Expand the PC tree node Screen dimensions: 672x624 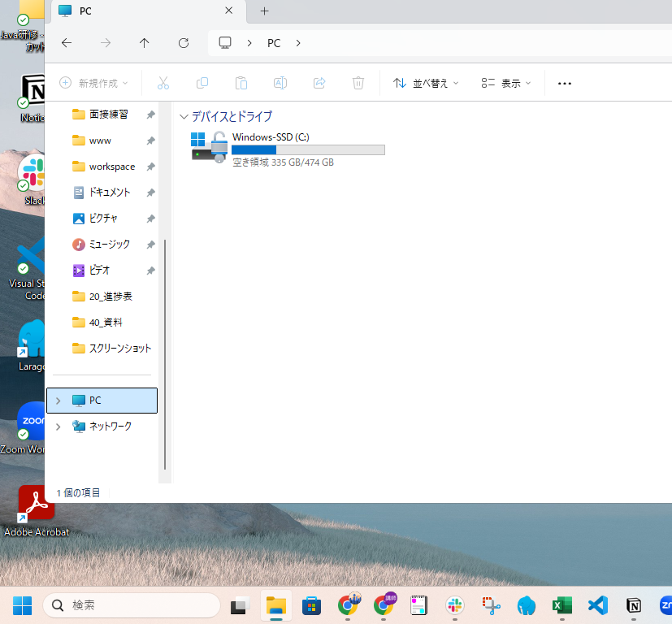(58, 401)
